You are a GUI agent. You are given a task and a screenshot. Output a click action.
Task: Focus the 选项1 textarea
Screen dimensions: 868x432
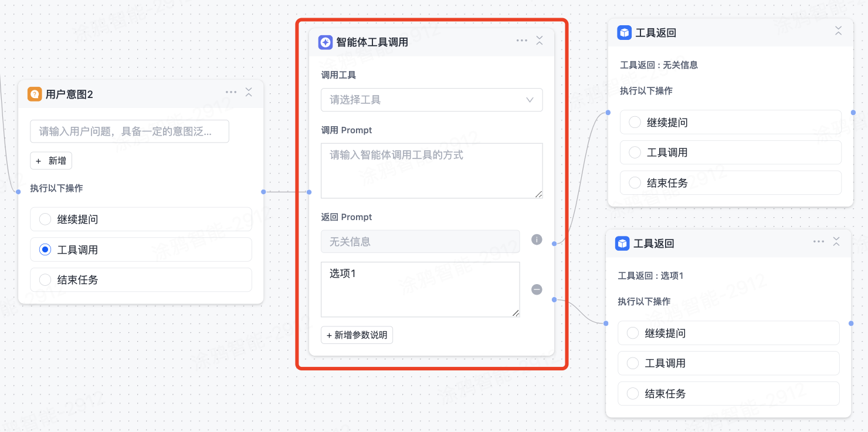pyautogui.click(x=421, y=289)
